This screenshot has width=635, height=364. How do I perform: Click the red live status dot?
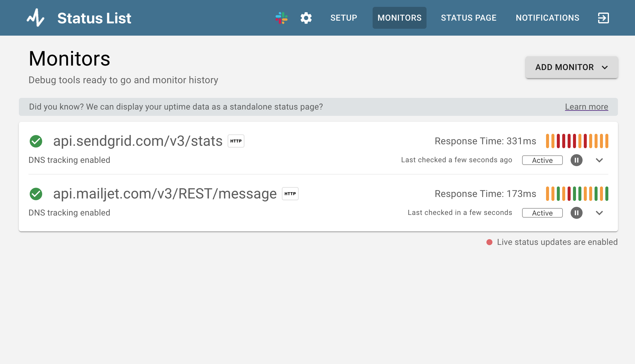point(489,242)
